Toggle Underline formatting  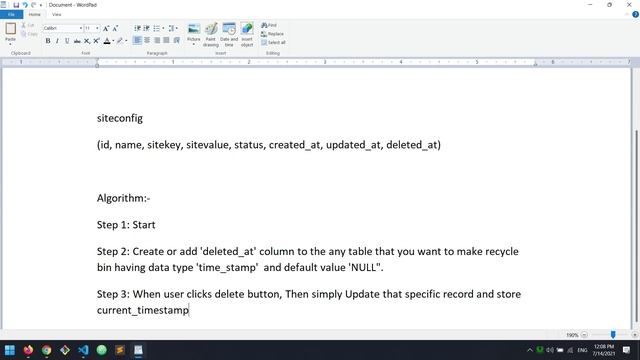(67, 41)
